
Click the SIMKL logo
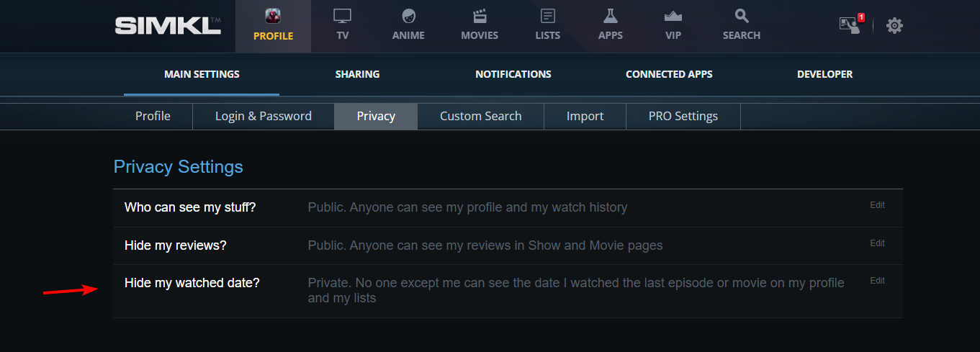[x=168, y=26]
